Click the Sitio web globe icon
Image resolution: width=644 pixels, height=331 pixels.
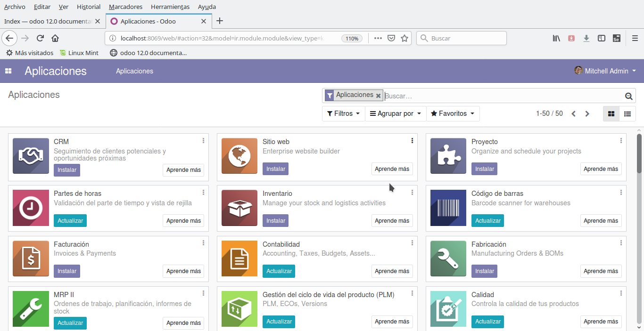tap(239, 156)
